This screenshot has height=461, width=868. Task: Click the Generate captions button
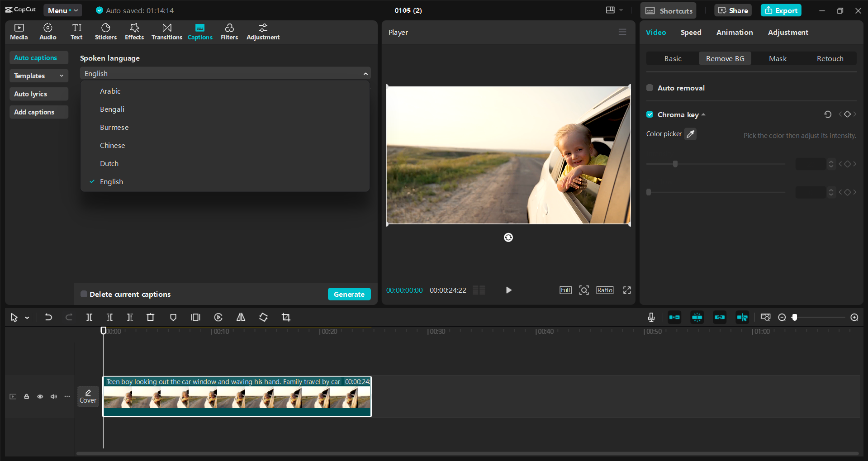(x=349, y=294)
